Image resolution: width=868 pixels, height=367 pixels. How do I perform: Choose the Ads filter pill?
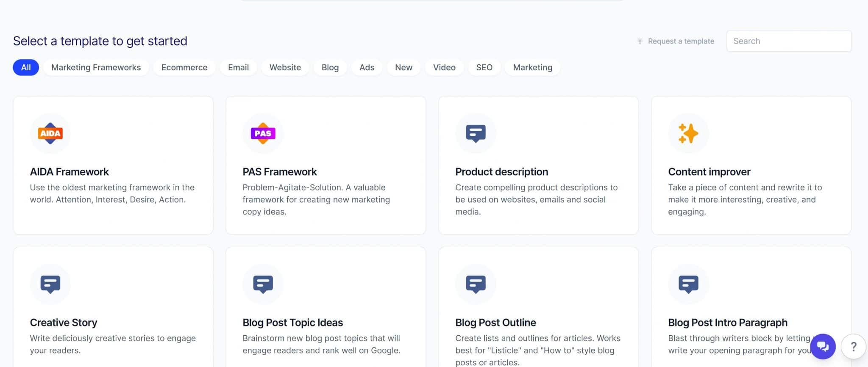(x=367, y=67)
